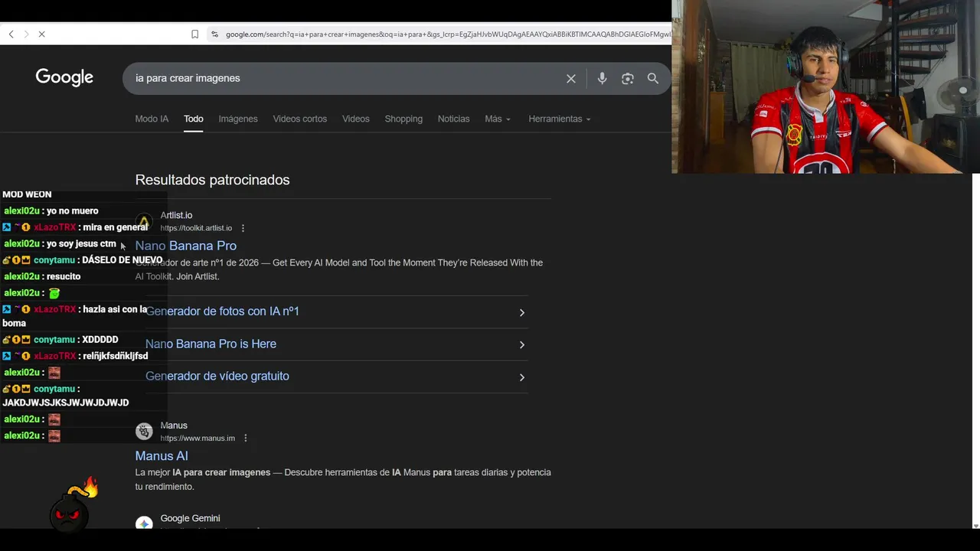Click the page scrollbar down arrow
Viewport: 980px width, 551px height.
point(975,526)
